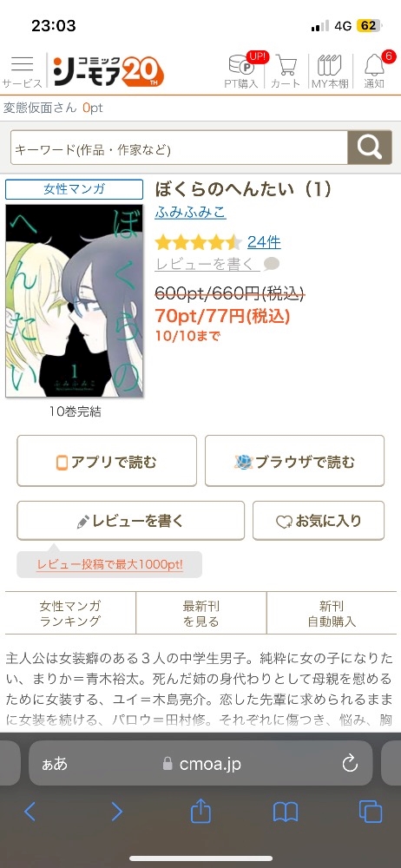Tap アプリで読む button
The height and width of the screenshot is (868, 401).
point(107,461)
